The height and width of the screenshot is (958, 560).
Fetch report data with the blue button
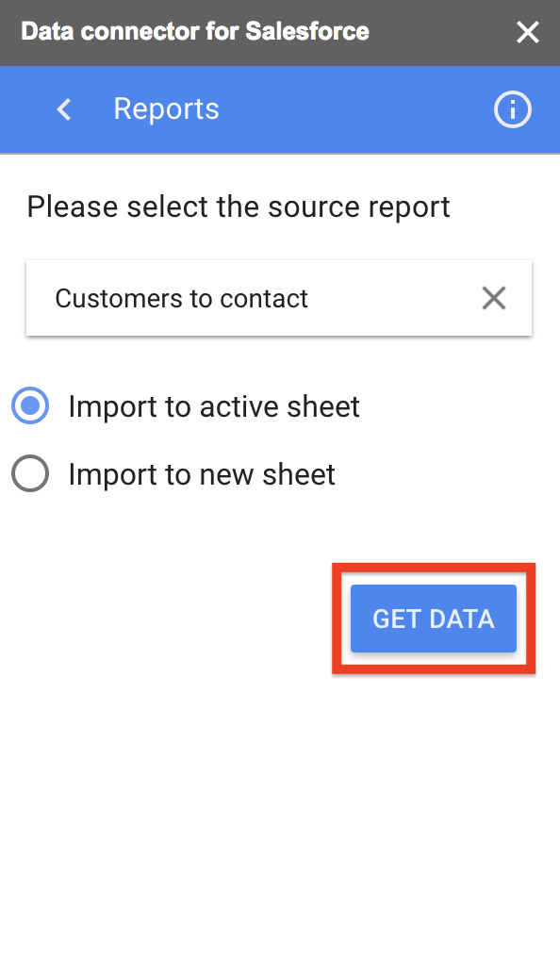point(434,619)
